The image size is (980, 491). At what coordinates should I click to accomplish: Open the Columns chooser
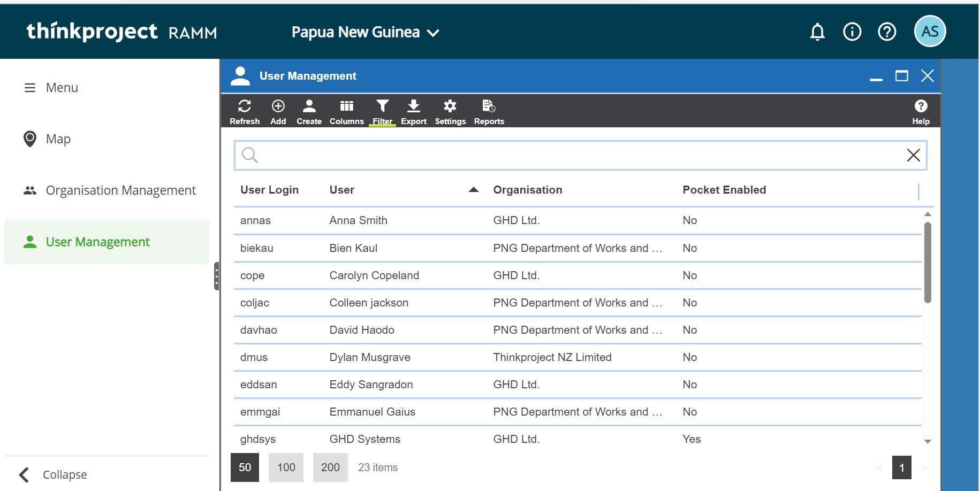click(346, 112)
